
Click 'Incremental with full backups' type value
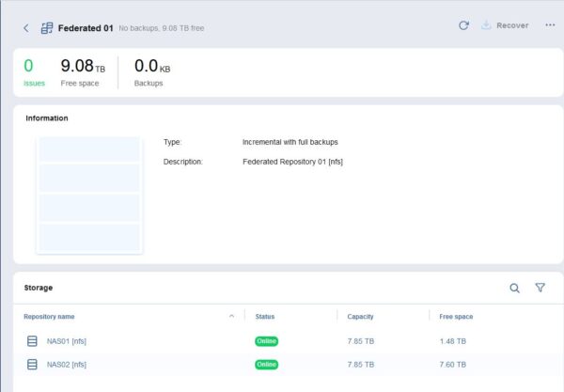pyautogui.click(x=290, y=142)
